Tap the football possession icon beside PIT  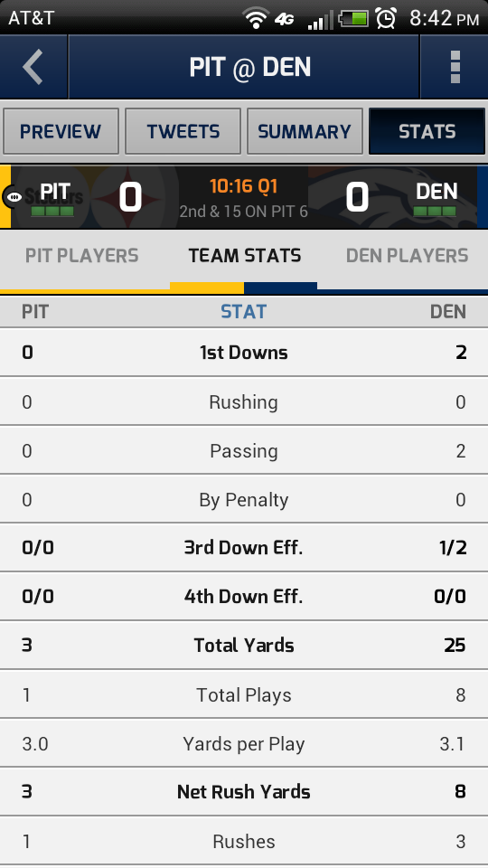tap(13, 196)
